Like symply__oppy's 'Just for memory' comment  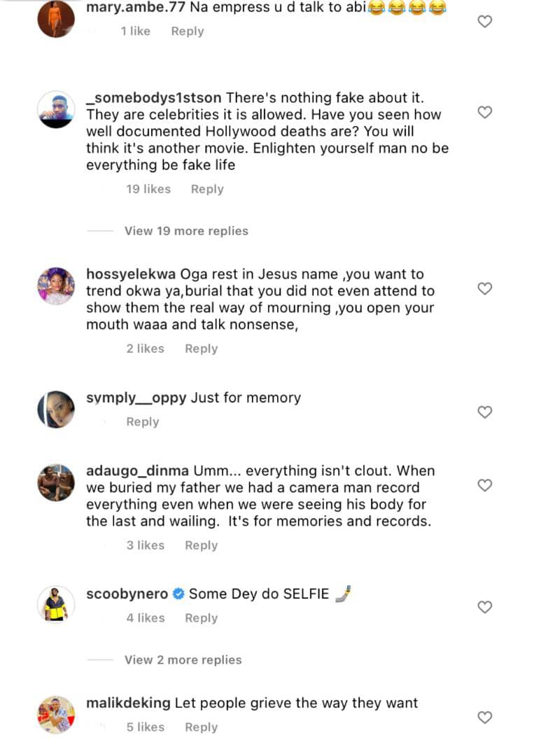coord(484,412)
